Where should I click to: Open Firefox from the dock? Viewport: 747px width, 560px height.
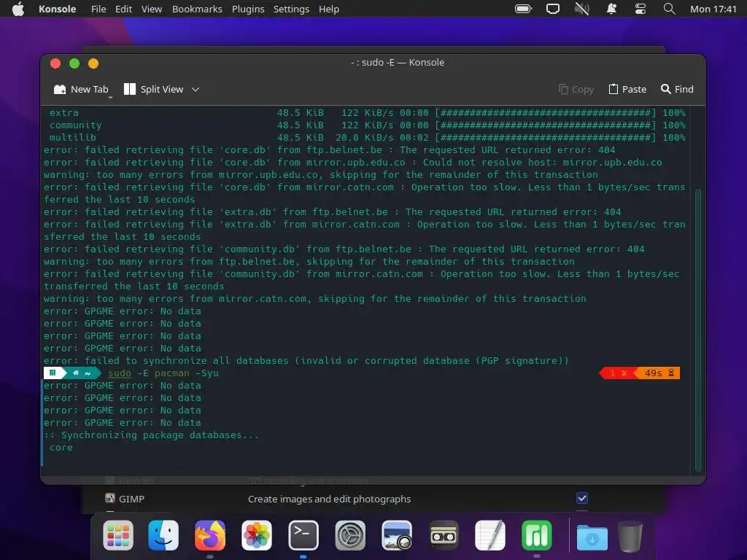coord(210,535)
